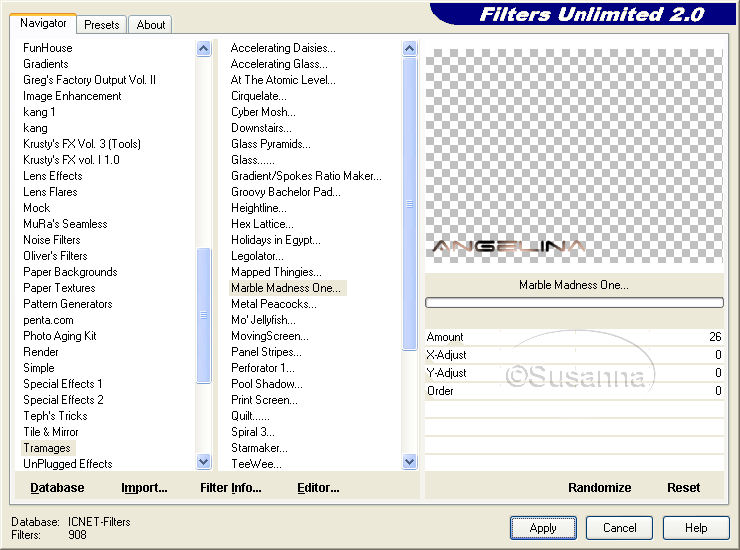Select the Marble Madness One... filter

pyautogui.click(x=286, y=288)
